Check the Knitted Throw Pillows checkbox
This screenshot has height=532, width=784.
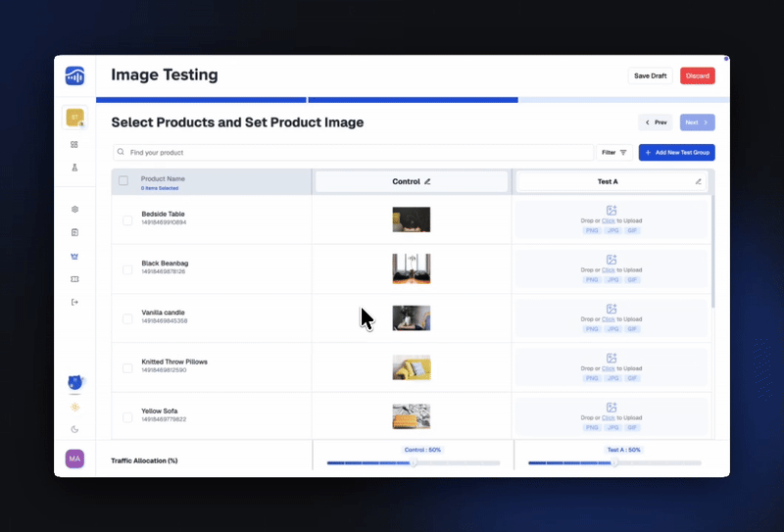coord(127,368)
